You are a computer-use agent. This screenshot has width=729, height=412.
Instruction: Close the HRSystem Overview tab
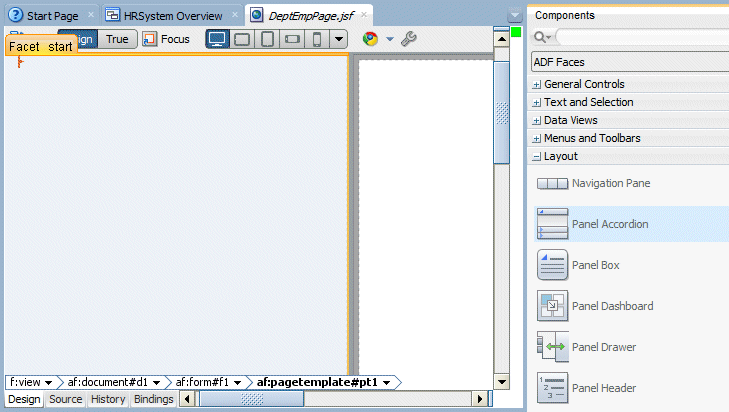point(235,15)
